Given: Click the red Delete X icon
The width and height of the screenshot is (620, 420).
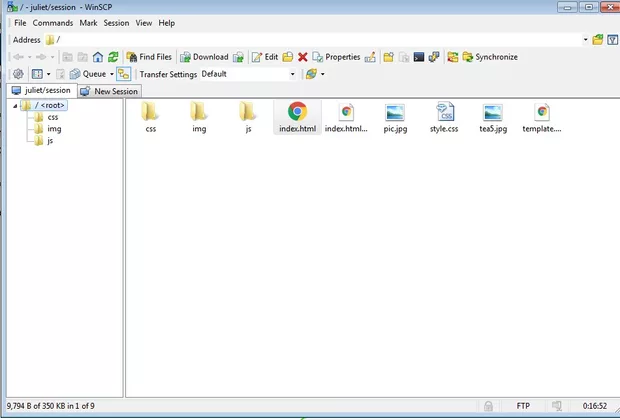Looking at the screenshot, I should click(x=302, y=57).
